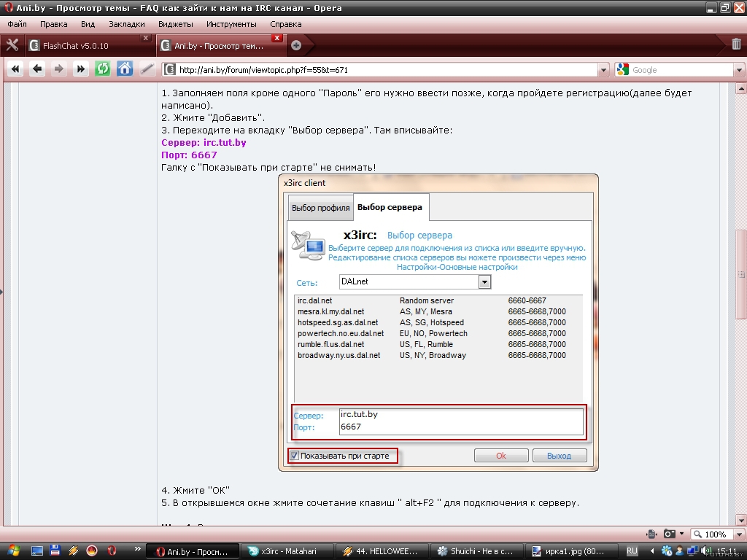Open the 'Сеть' DALnet dropdown arrow
Viewport: 747px width, 560px height.
(x=484, y=282)
